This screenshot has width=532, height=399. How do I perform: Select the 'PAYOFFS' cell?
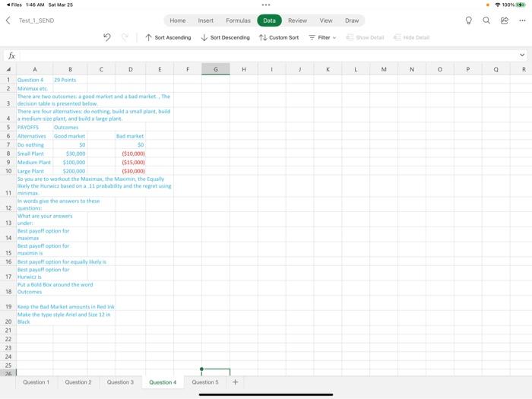35,127
